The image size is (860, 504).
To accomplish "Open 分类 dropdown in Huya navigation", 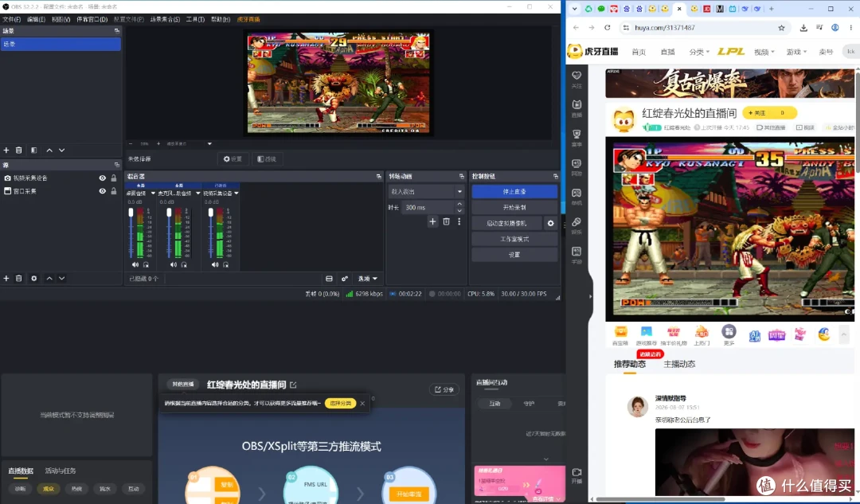I will coord(699,52).
